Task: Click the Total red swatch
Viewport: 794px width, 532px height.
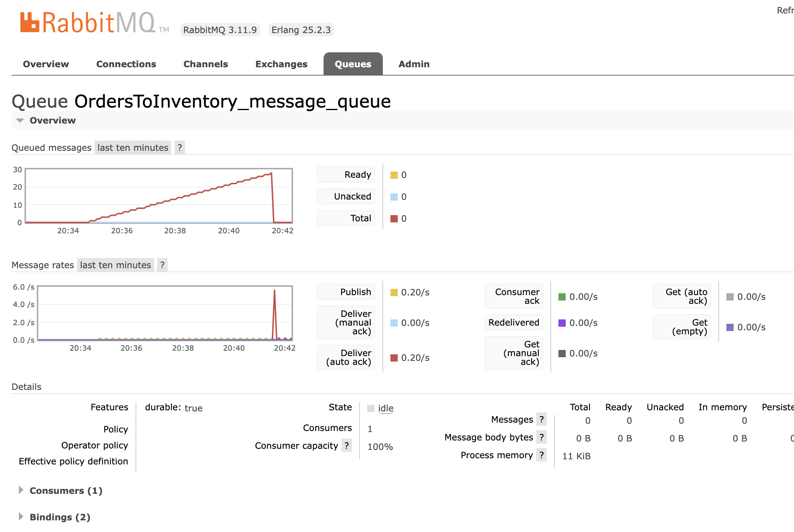Action: coord(394,219)
